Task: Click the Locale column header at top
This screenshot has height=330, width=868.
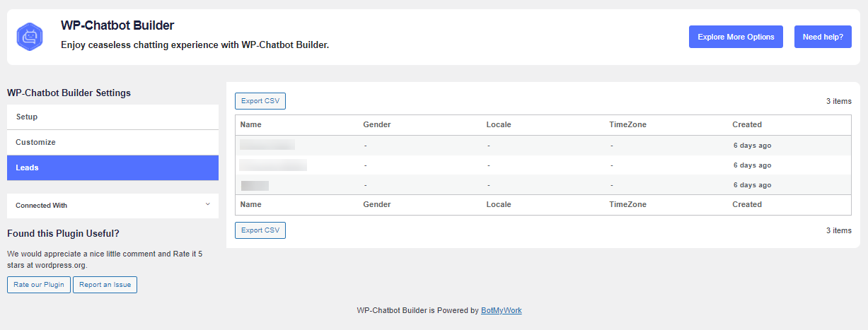Action: coord(499,124)
